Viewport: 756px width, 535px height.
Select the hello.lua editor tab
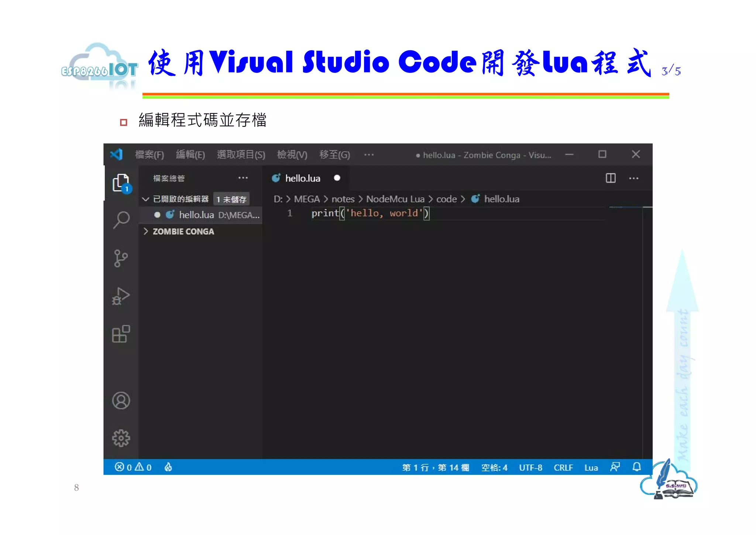pos(306,178)
